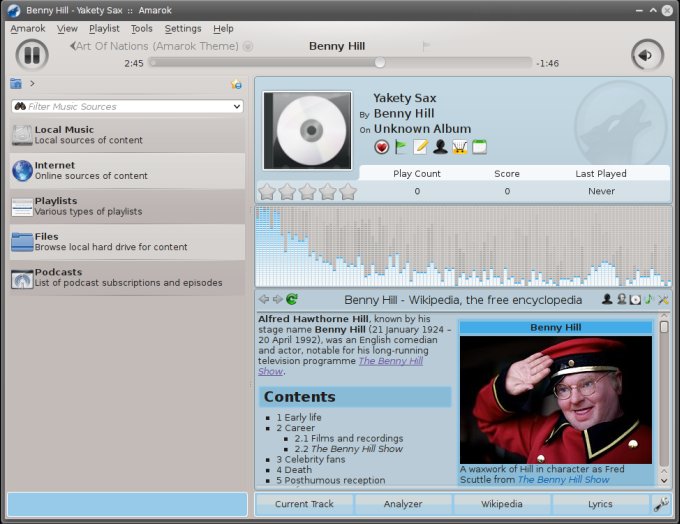Click the audio analyzer visualization
Screen dimensions: 680x524
click(x=463, y=246)
